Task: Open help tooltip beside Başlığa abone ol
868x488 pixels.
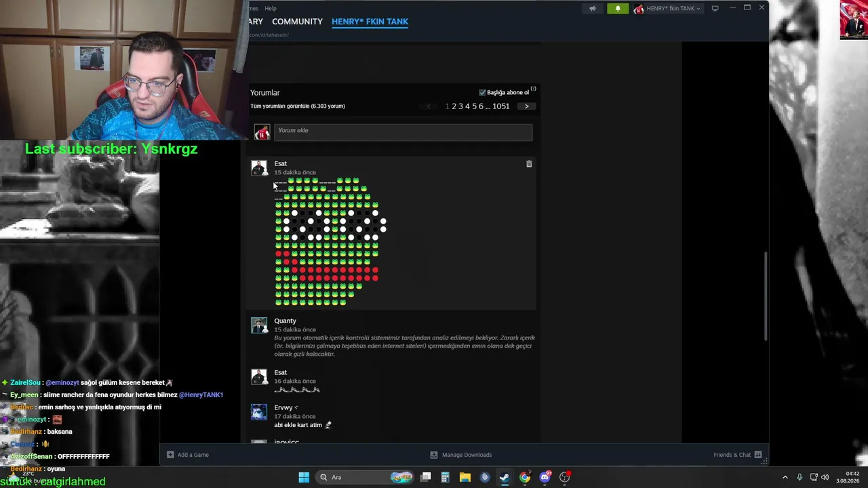Action: pos(534,89)
